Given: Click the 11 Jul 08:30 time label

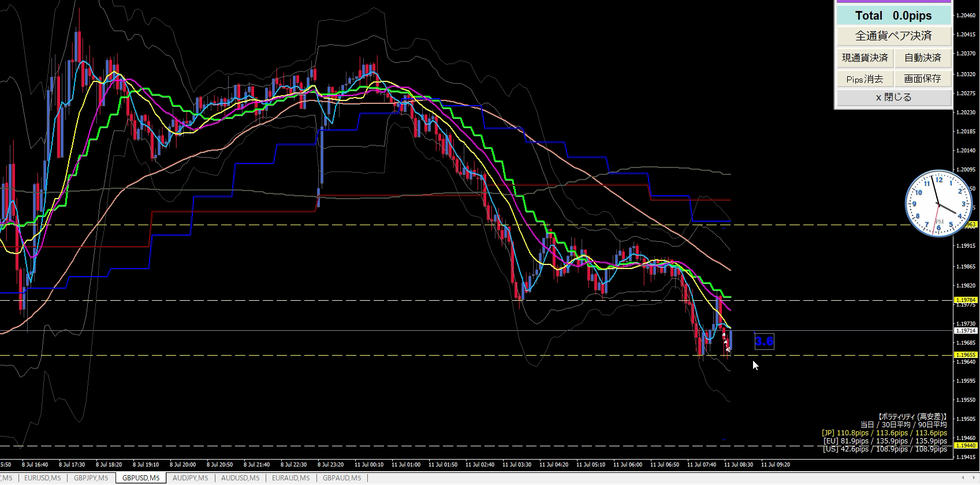Looking at the screenshot, I should pyautogui.click(x=738, y=464).
